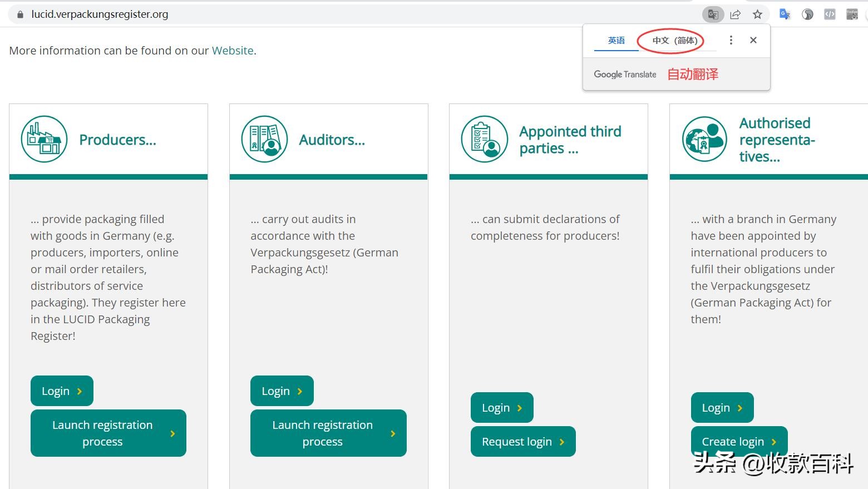The width and height of the screenshot is (868, 489).
Task: Bookmark this page with the star icon
Action: (x=757, y=14)
